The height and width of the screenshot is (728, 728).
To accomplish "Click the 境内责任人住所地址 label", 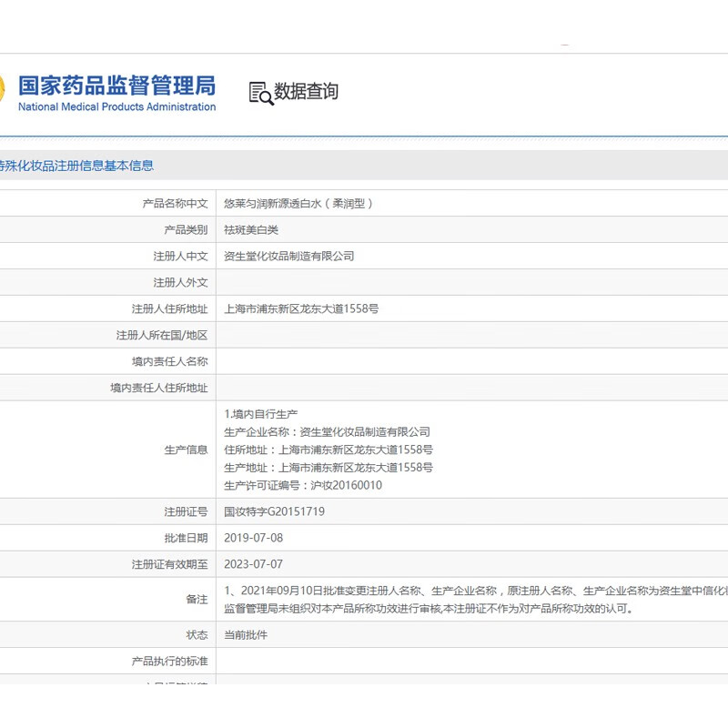I will click(158, 389).
